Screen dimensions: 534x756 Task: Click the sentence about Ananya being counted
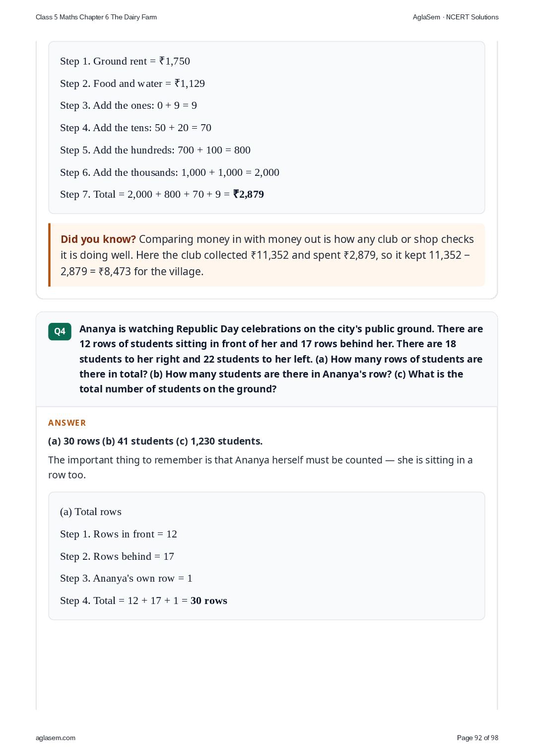point(261,467)
